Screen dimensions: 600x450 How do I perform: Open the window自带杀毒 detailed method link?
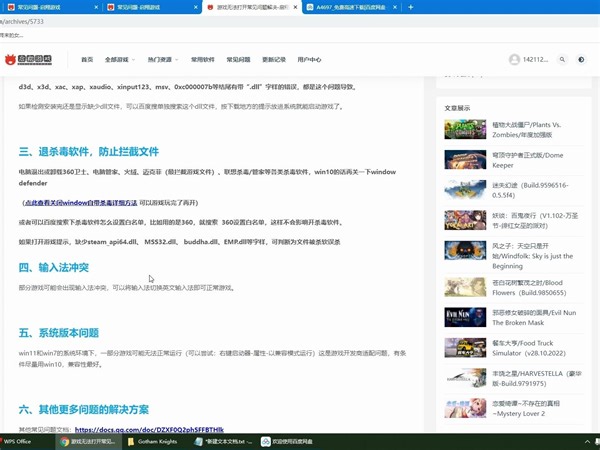(x=81, y=203)
